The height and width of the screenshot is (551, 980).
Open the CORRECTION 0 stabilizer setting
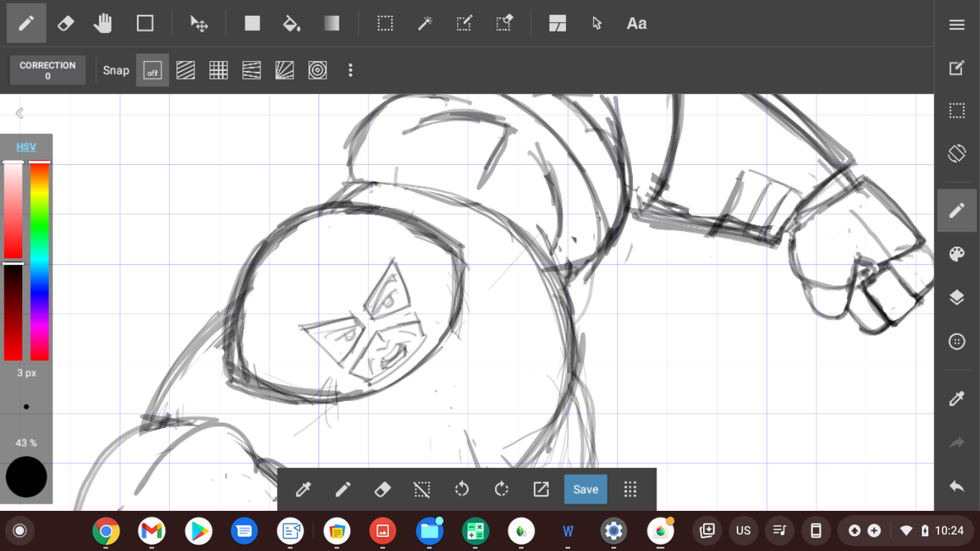click(x=47, y=70)
